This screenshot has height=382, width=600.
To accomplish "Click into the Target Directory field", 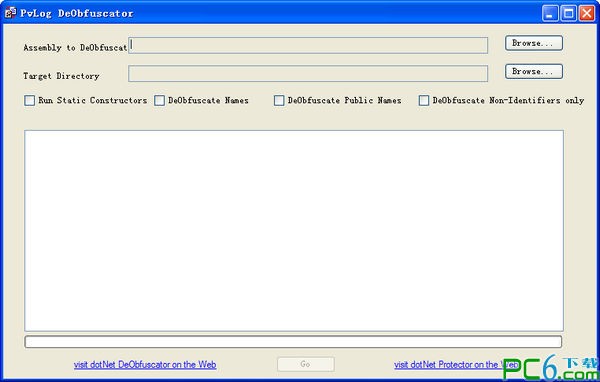I will [x=308, y=73].
